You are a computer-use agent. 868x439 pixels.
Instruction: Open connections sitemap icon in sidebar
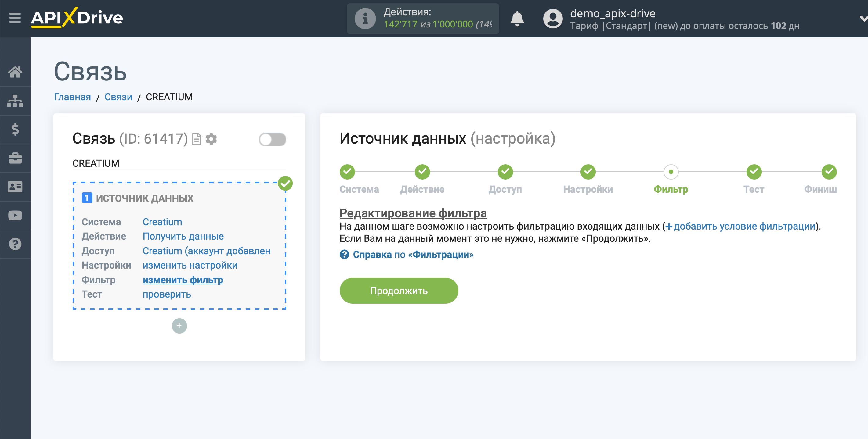(15, 101)
